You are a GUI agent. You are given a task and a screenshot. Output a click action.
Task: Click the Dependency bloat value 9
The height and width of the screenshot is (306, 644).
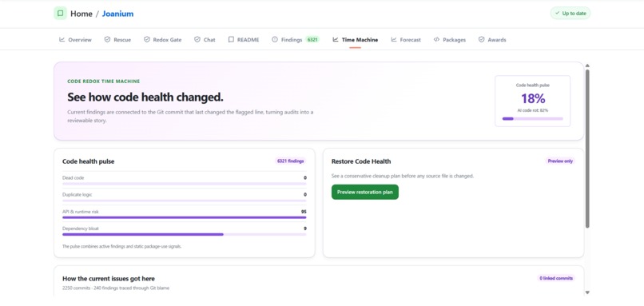305,229
